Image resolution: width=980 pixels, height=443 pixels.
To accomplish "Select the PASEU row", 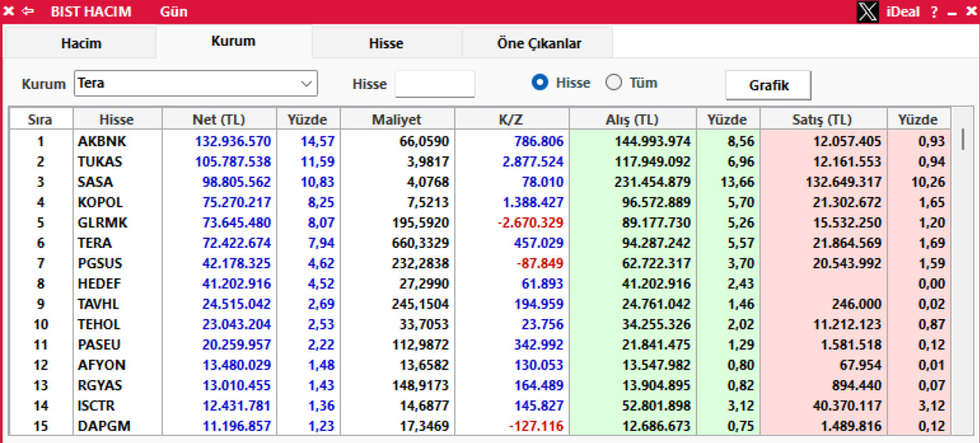I will (x=480, y=345).
